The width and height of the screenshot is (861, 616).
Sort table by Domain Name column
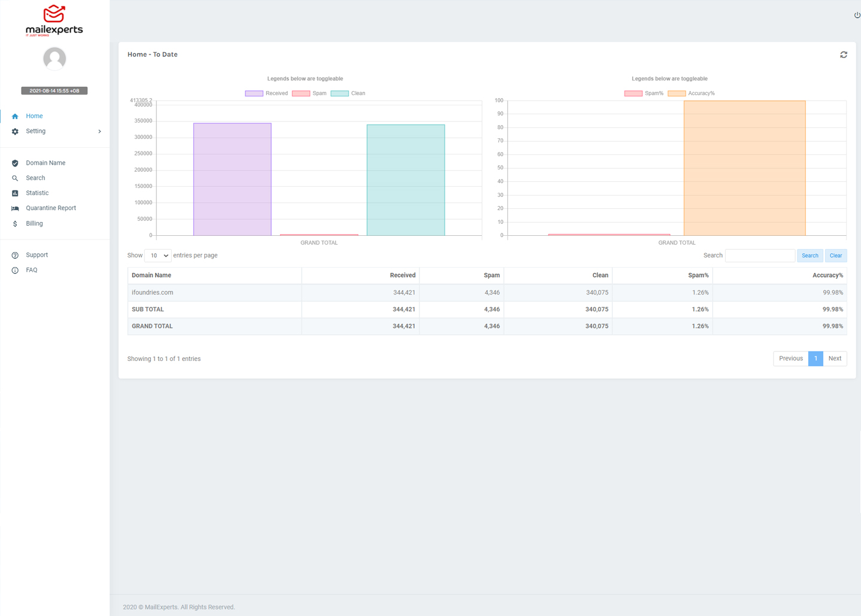click(151, 275)
